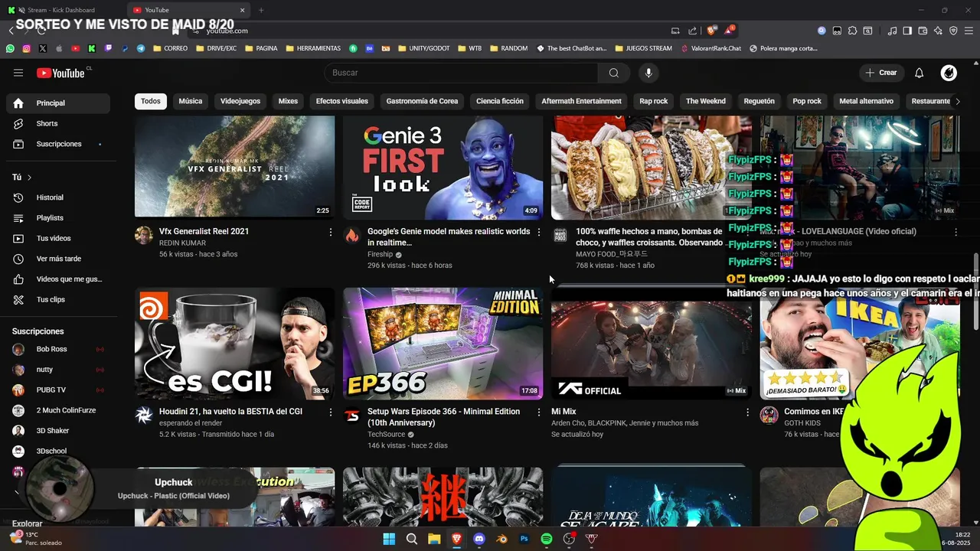
Task: Play the Genie 3 First Look thumbnail
Action: [443, 166]
